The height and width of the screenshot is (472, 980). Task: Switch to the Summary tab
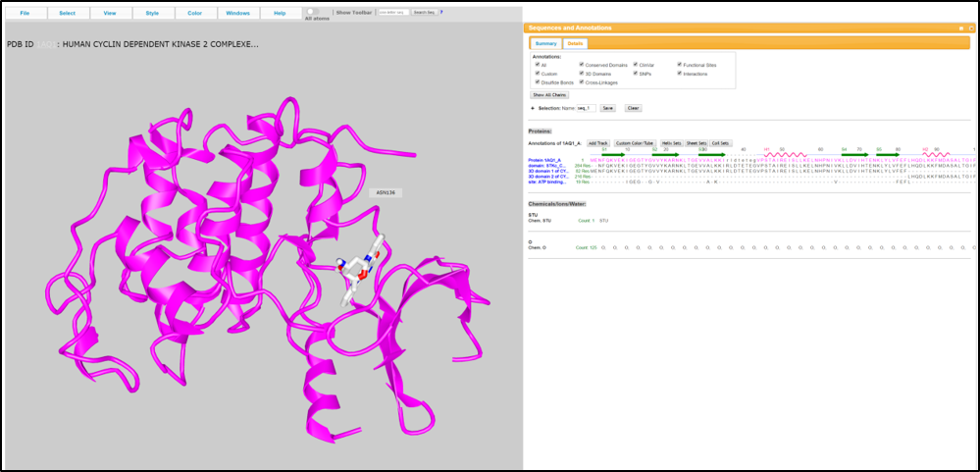[545, 44]
